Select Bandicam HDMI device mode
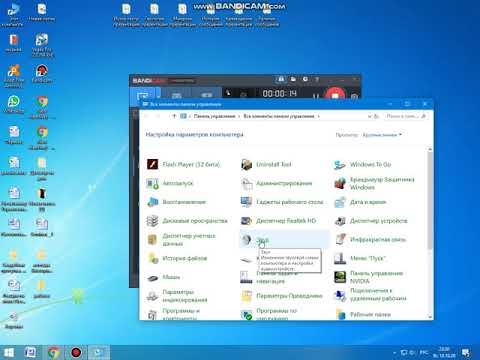 click(207, 95)
